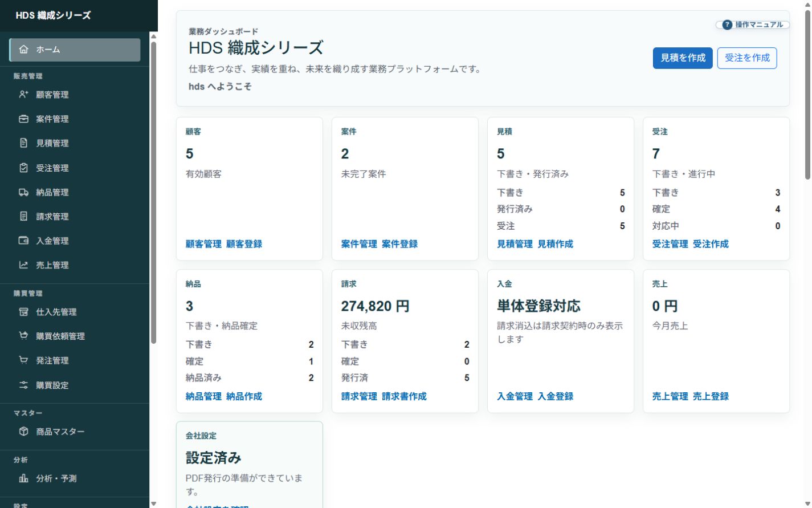The image size is (812, 508).
Task: Open the 操作マニュアル help button
Action: 753,25
